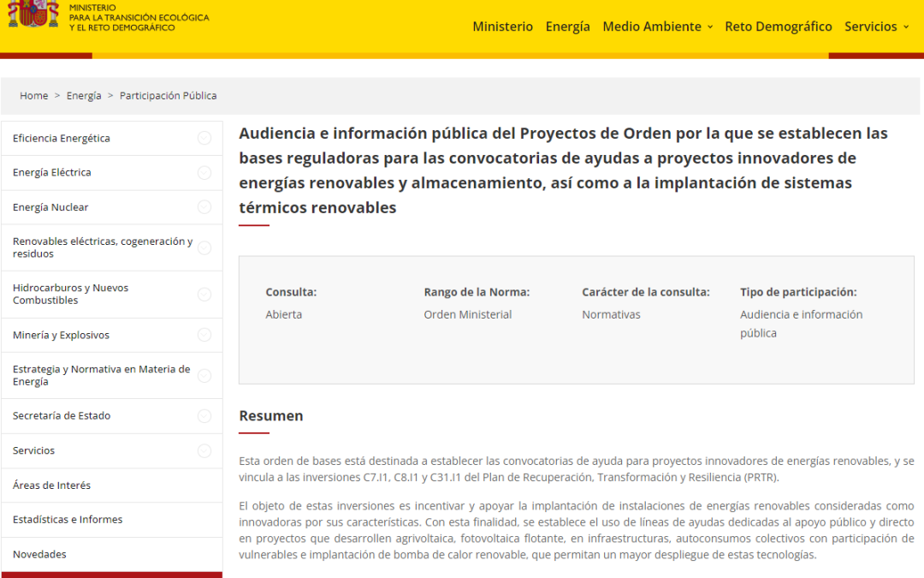924x578 pixels.
Task: Expand the Hidrocarburos y Nuevos Combustibles circle icon
Action: (204, 295)
